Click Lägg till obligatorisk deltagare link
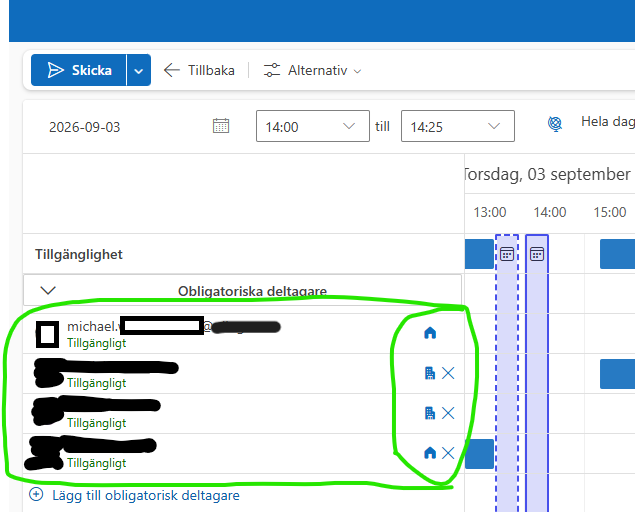Image resolution: width=635 pixels, height=512 pixels. (x=146, y=495)
